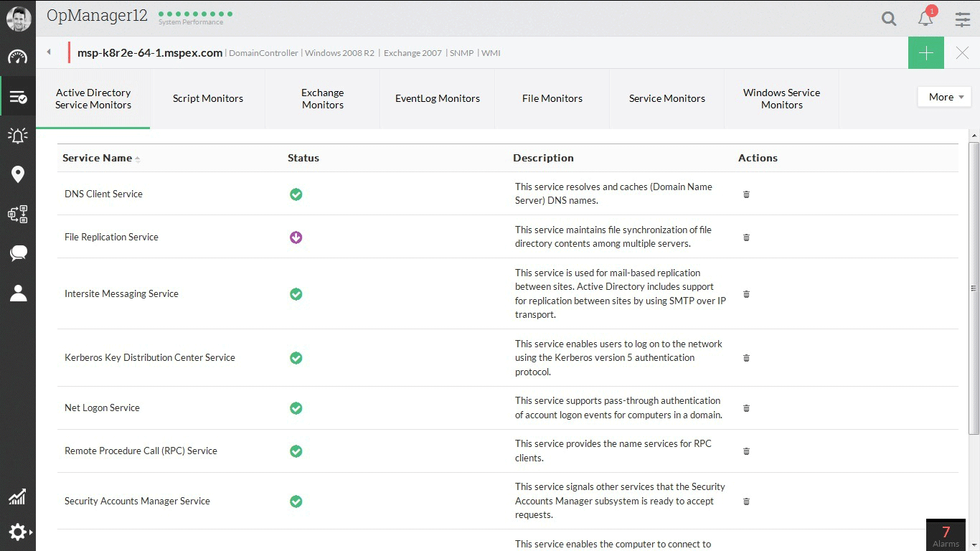Click the notification bell icon
This screenshot has width=980, height=551.
(x=925, y=19)
